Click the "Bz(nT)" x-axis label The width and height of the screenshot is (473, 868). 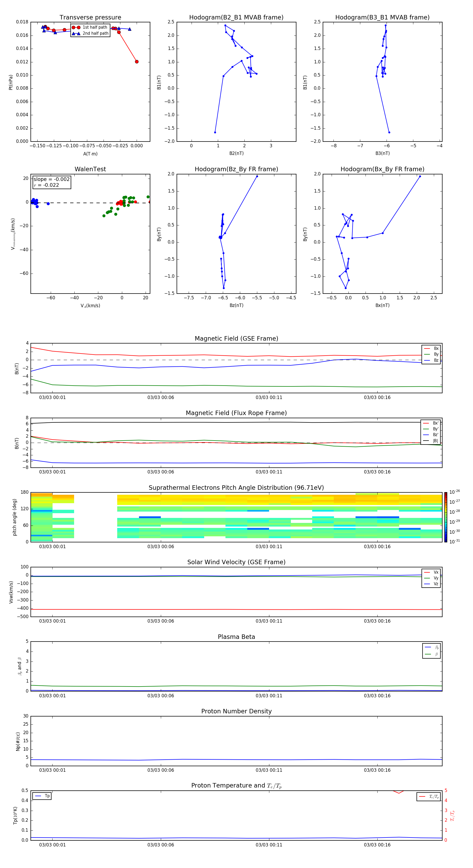tap(236, 306)
